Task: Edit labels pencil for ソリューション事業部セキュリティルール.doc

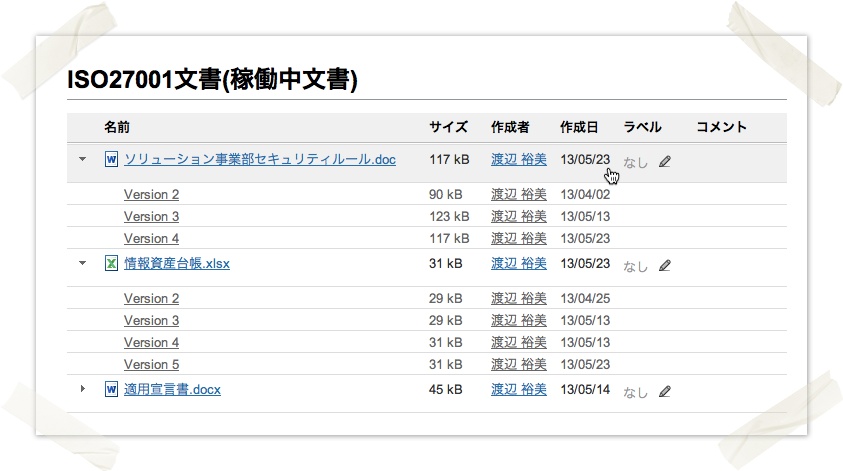Action: click(x=665, y=161)
